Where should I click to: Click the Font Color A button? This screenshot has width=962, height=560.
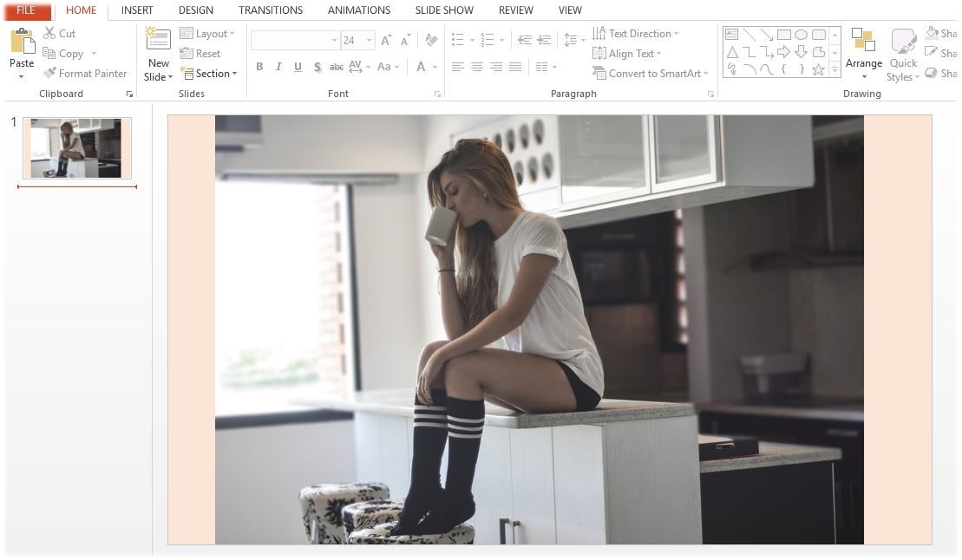[x=421, y=67]
